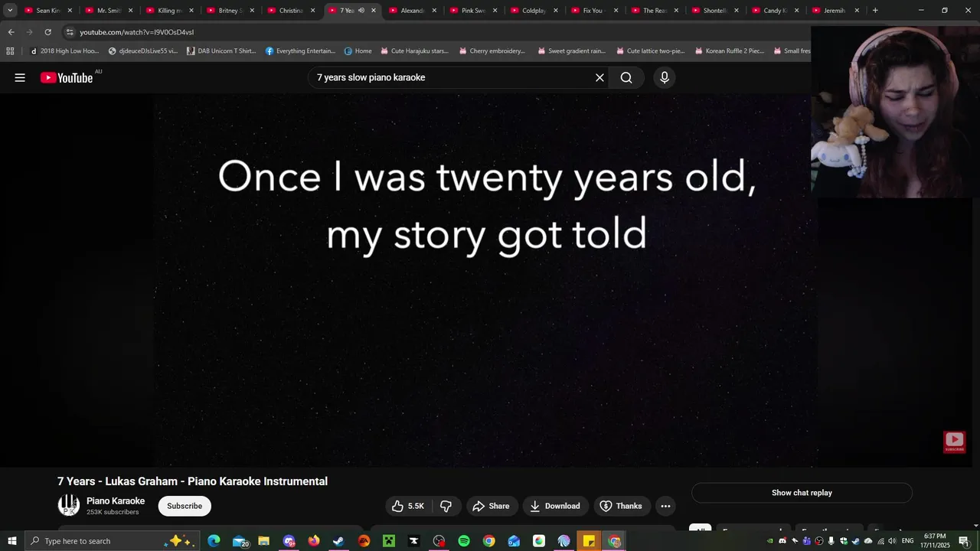Click the browser address bar URL
Viewport: 980px width, 551px height.
(x=136, y=32)
